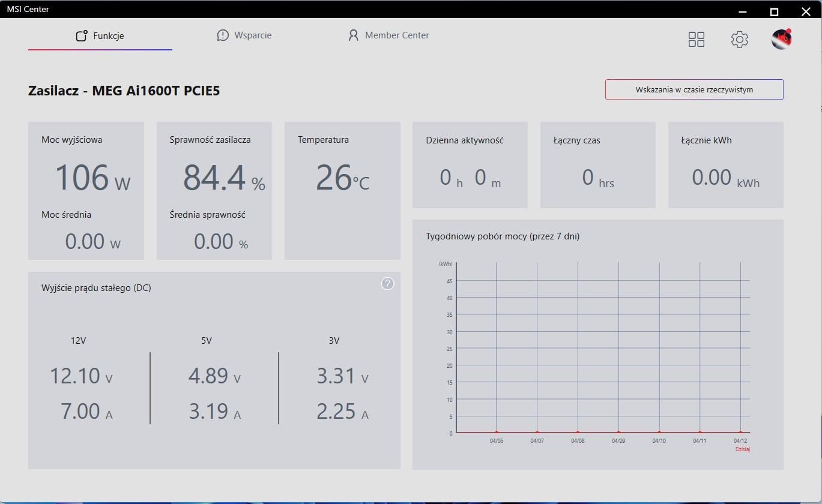Click the 2.25 A current reading

(x=342, y=412)
